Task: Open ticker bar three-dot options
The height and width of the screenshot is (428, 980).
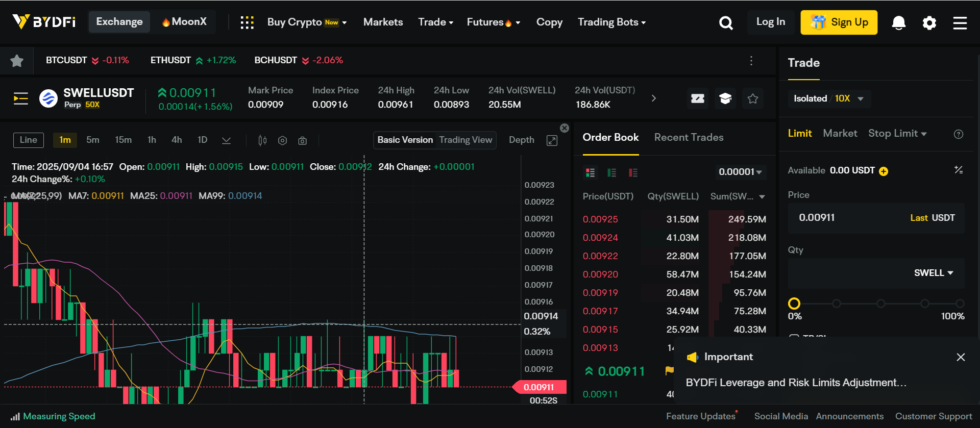Action: [751, 61]
